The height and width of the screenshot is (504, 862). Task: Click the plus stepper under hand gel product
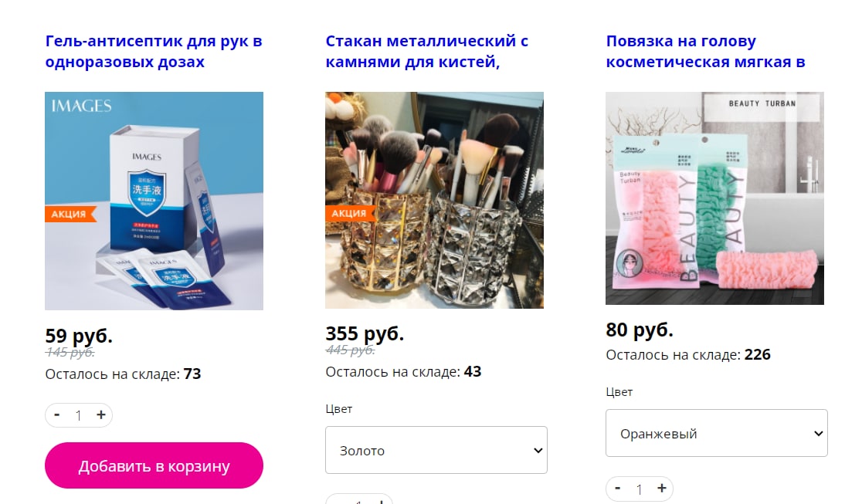click(100, 415)
